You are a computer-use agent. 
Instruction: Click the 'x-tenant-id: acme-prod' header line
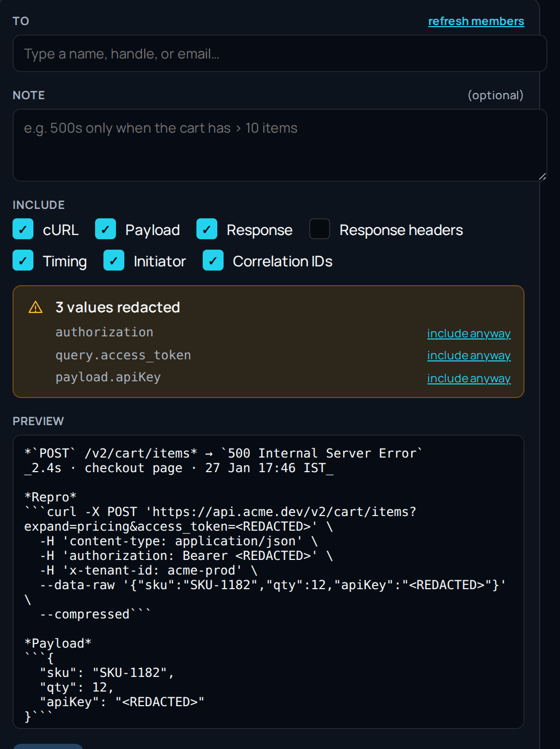[148, 570]
